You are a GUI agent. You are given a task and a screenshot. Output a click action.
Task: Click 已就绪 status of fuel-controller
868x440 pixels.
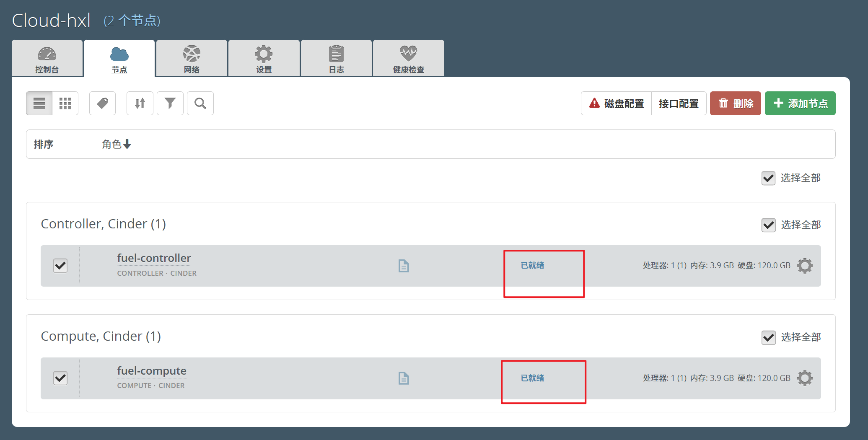pos(532,265)
